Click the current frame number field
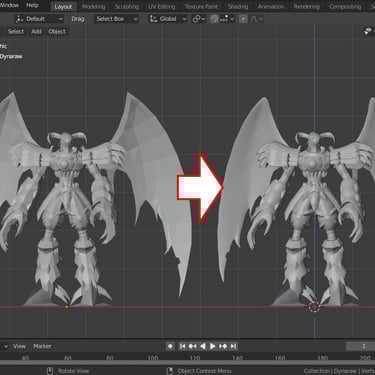375x375 pixels. click(361, 346)
